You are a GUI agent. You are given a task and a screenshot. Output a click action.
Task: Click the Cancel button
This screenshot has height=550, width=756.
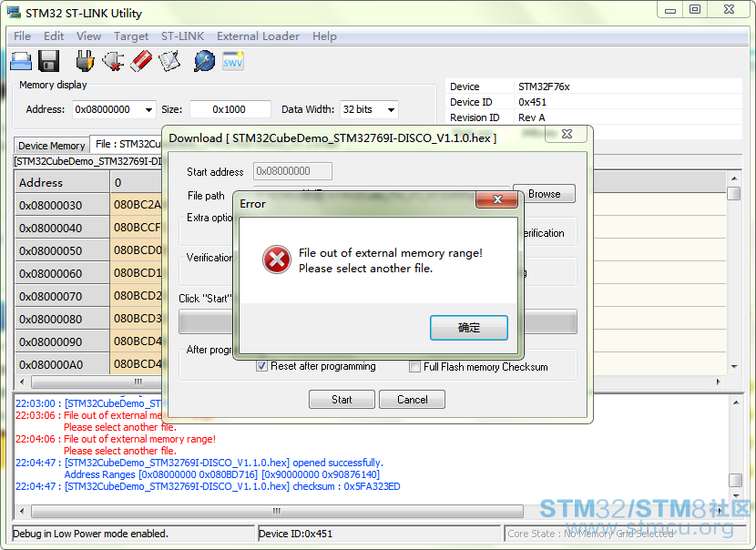click(413, 400)
